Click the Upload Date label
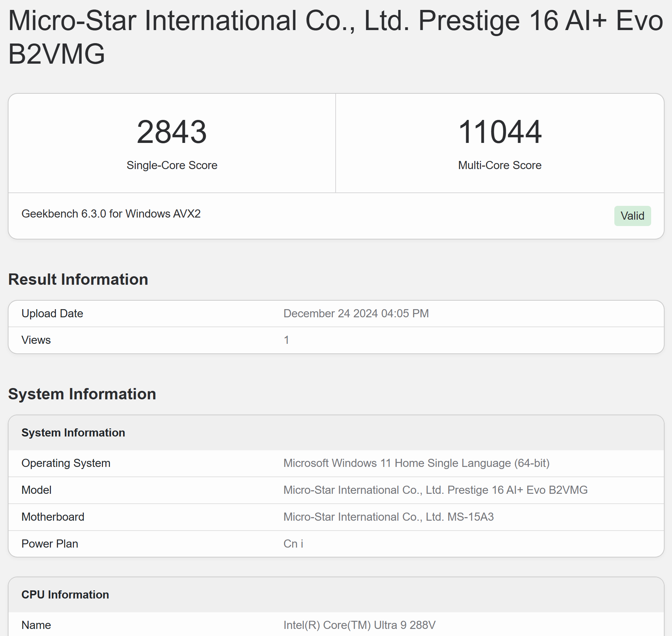 click(x=52, y=313)
